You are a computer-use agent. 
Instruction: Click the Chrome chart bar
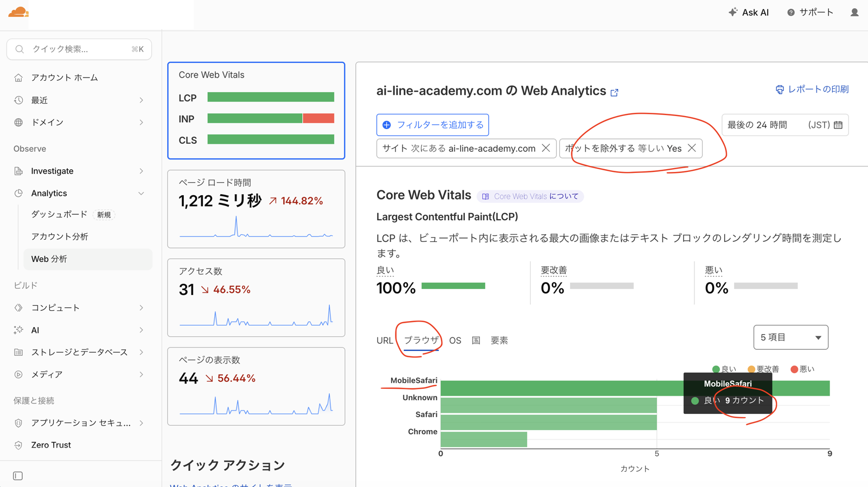coord(484,439)
